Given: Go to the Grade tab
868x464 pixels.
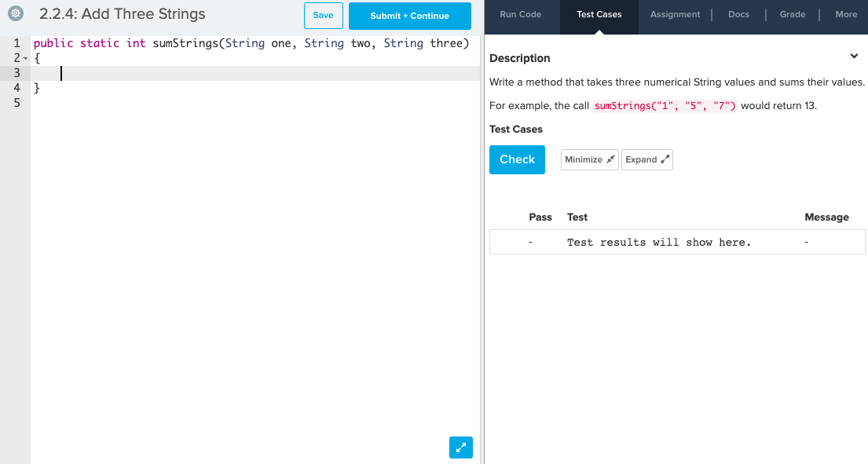Looking at the screenshot, I should [792, 14].
